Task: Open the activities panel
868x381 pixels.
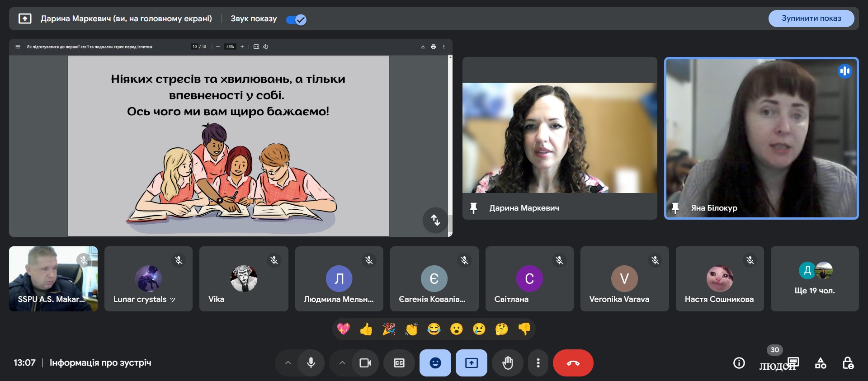Action: 821,363
